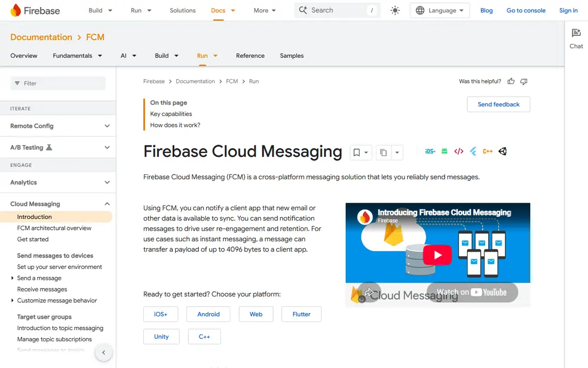This screenshot has width=588, height=368.
Task: Click the bookmark icon beside the title
Action: [x=357, y=152]
